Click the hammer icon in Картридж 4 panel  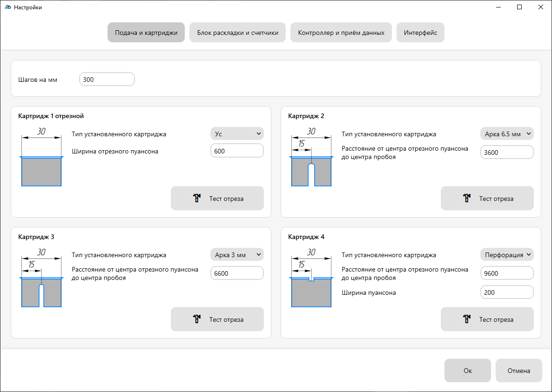467,319
